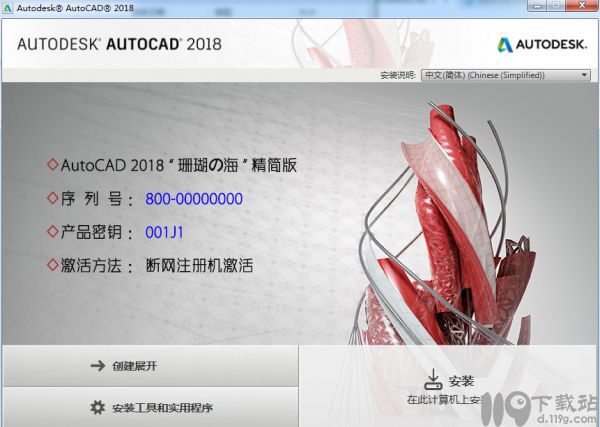The height and width of the screenshot is (427, 600).
Task: Click the 序列号 label
Action: coord(97,199)
